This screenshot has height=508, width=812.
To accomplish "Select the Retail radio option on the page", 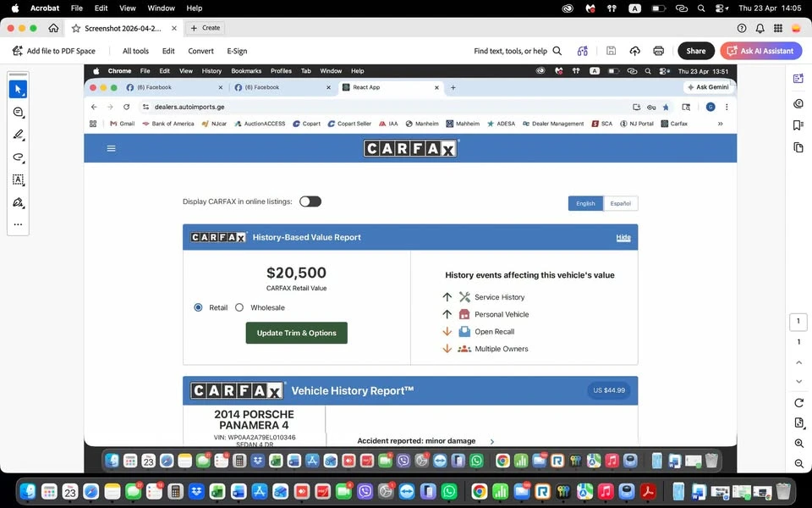I will click(198, 307).
